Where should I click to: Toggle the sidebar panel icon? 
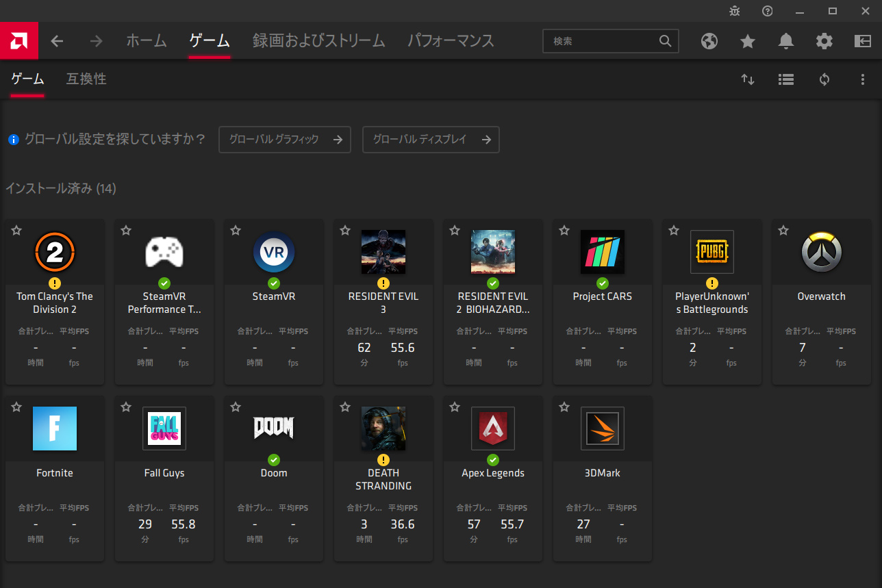(x=863, y=41)
